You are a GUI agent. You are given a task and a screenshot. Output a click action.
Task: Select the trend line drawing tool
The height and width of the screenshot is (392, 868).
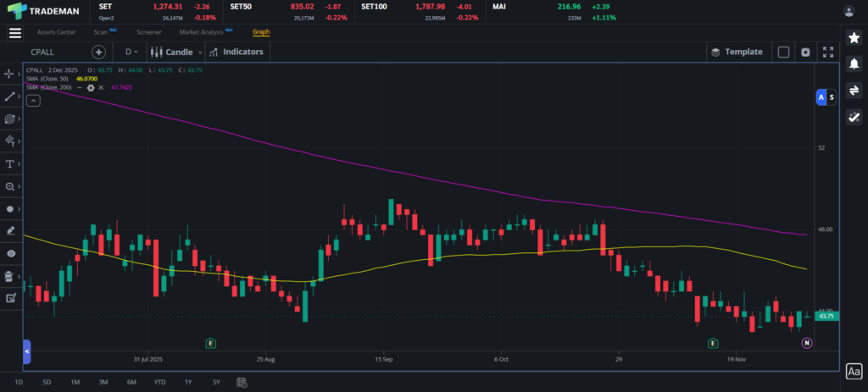click(x=8, y=97)
